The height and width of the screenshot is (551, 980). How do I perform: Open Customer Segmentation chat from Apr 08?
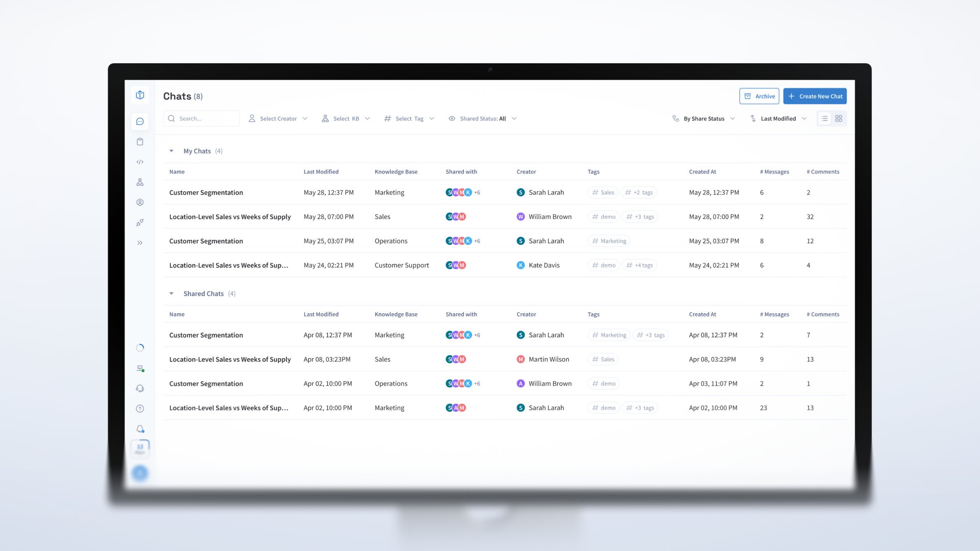point(206,335)
